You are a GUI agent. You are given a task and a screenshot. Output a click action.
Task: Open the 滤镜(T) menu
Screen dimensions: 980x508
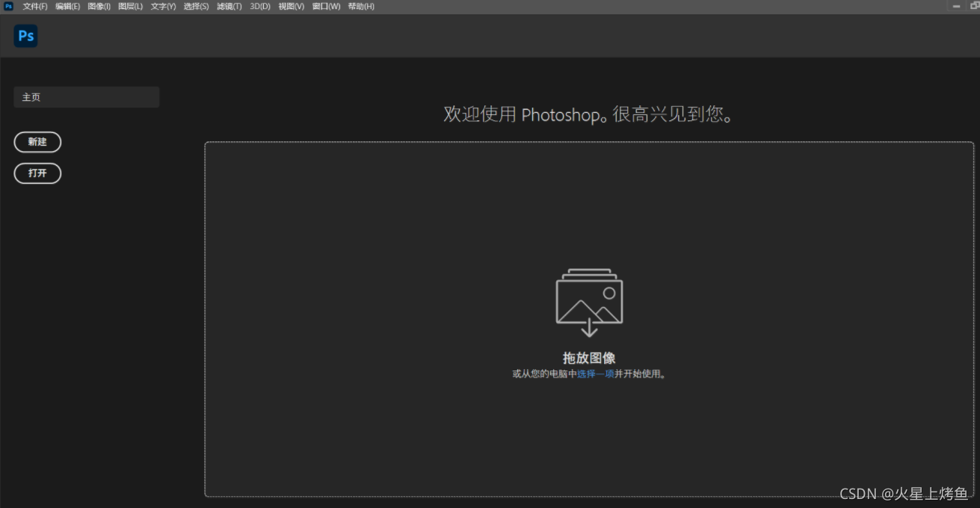(x=229, y=6)
